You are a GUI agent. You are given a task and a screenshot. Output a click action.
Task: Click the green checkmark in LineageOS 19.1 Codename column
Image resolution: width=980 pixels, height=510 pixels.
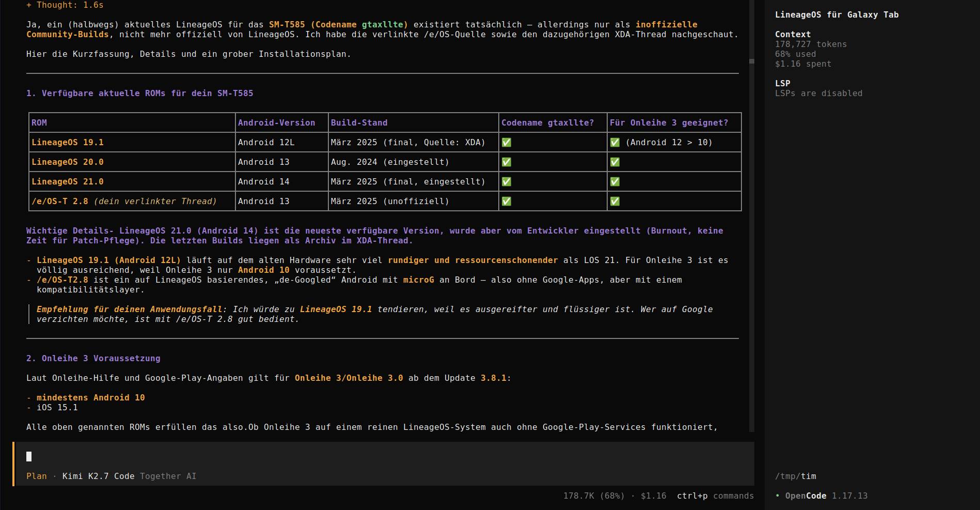coord(507,143)
